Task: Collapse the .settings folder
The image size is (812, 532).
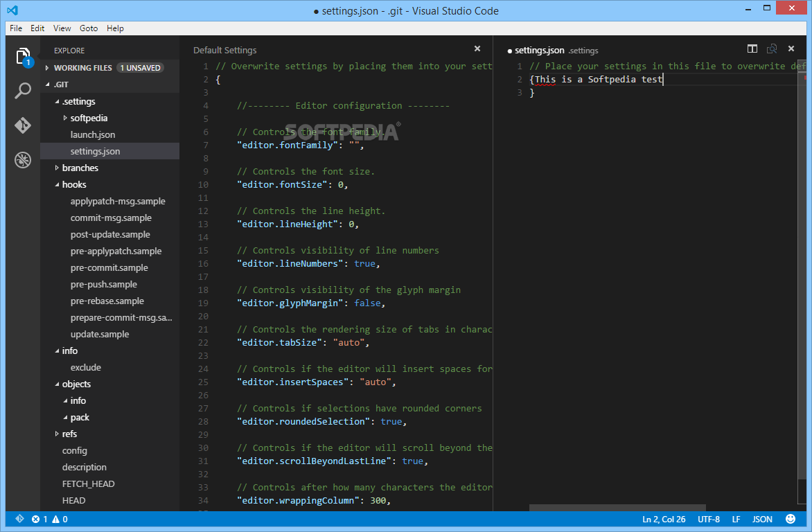Action: (57, 102)
